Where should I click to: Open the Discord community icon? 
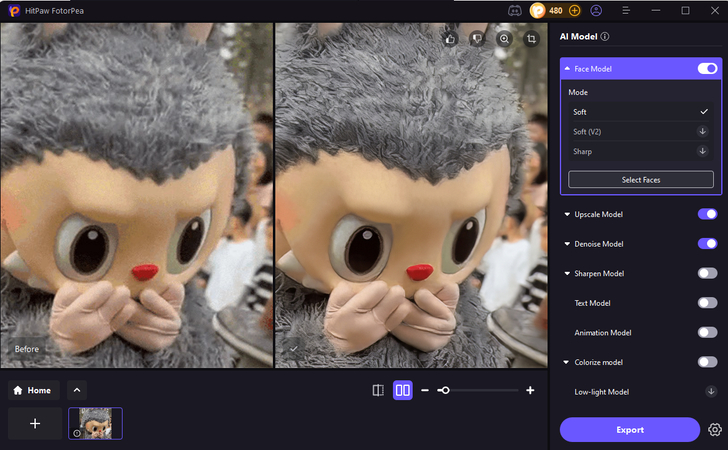514,11
